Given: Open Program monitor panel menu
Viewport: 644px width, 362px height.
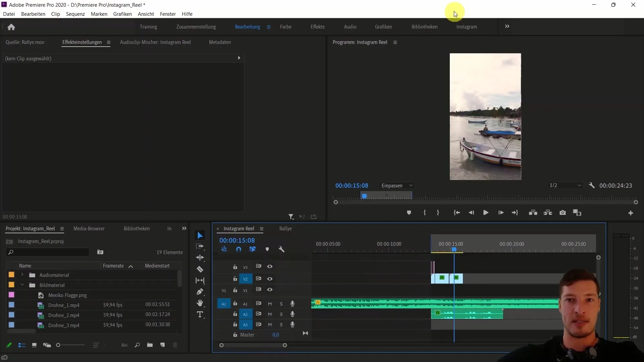Looking at the screenshot, I should (x=395, y=42).
